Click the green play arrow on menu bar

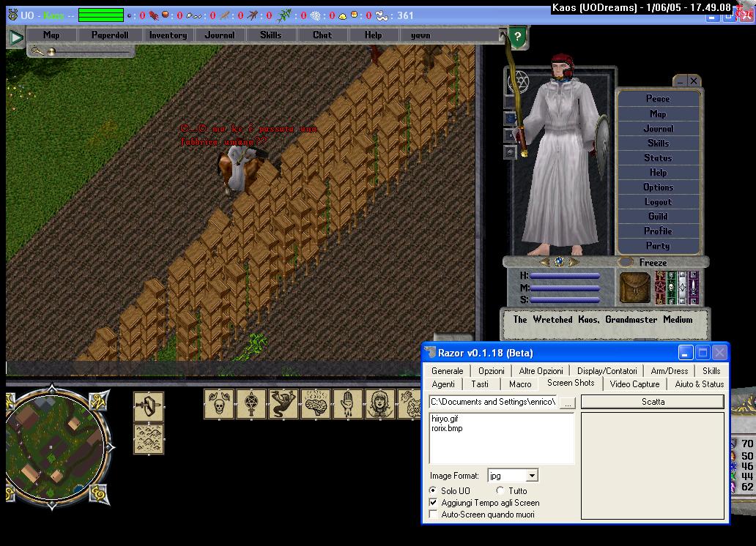[16, 37]
